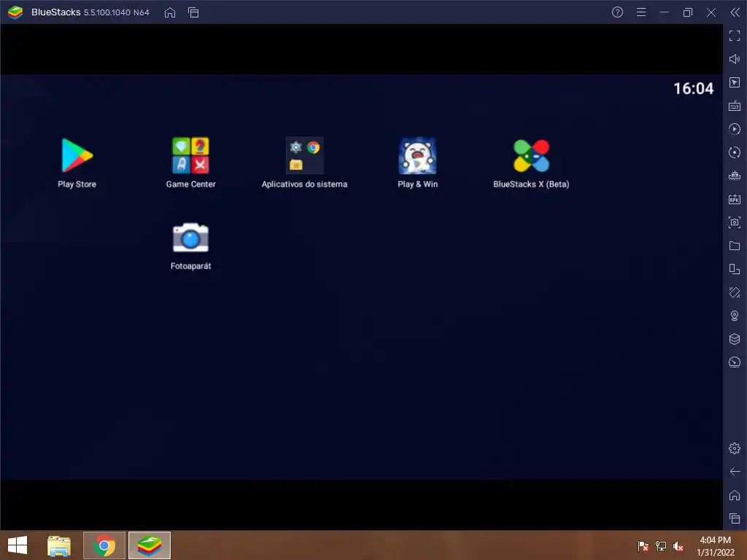Go back with sidebar arrow

[735, 472]
